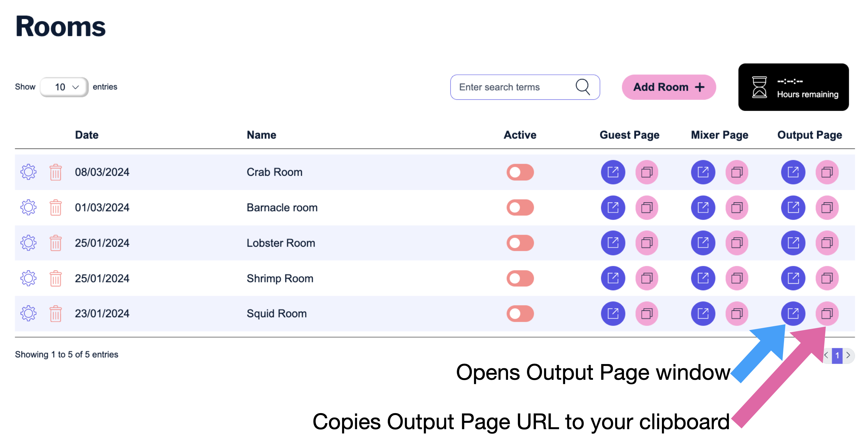Delete the Squid Room

(55, 314)
